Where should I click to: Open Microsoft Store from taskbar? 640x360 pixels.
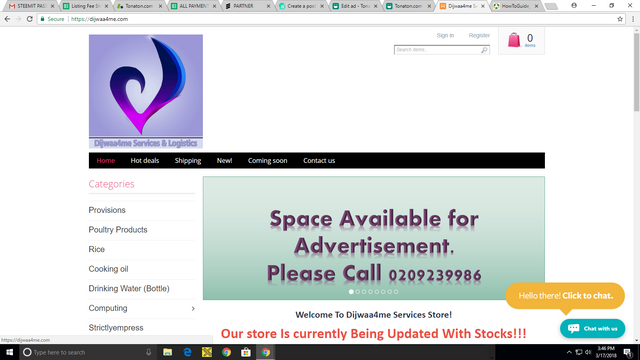pyautogui.click(x=246, y=352)
